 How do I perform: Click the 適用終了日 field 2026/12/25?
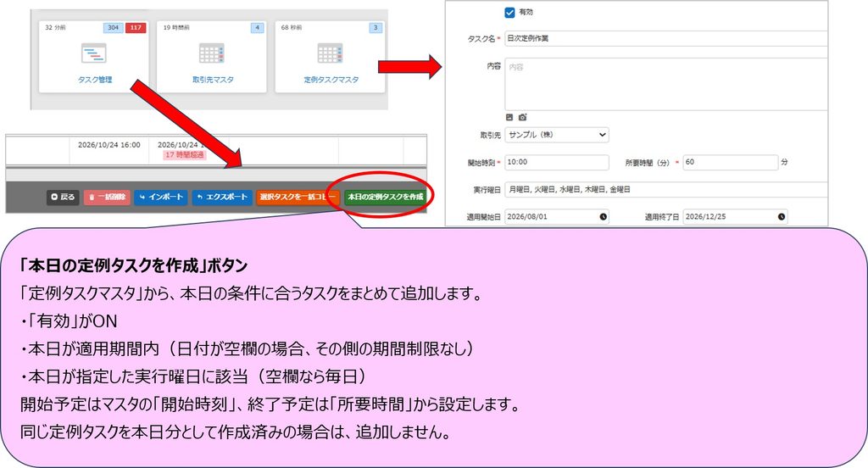point(735,216)
